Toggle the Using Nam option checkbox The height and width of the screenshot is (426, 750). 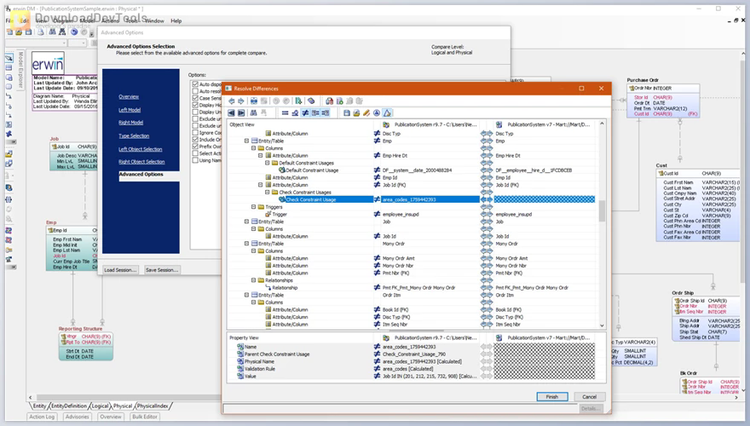point(195,160)
